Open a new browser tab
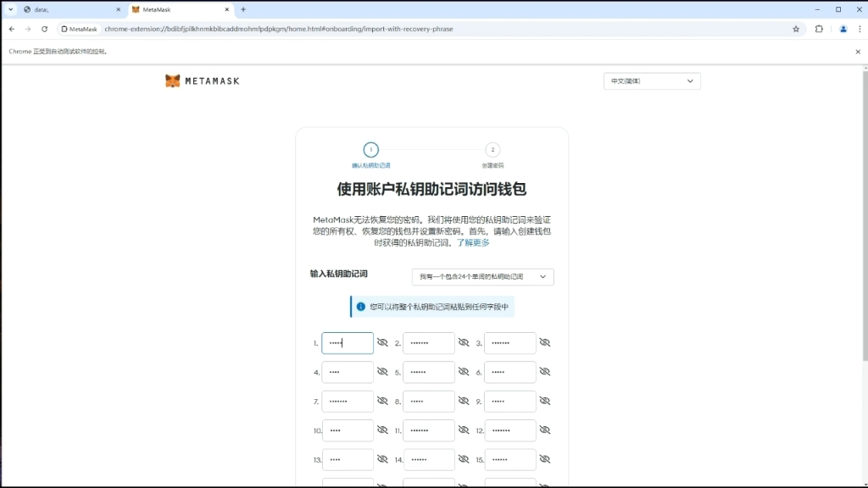 [243, 9]
